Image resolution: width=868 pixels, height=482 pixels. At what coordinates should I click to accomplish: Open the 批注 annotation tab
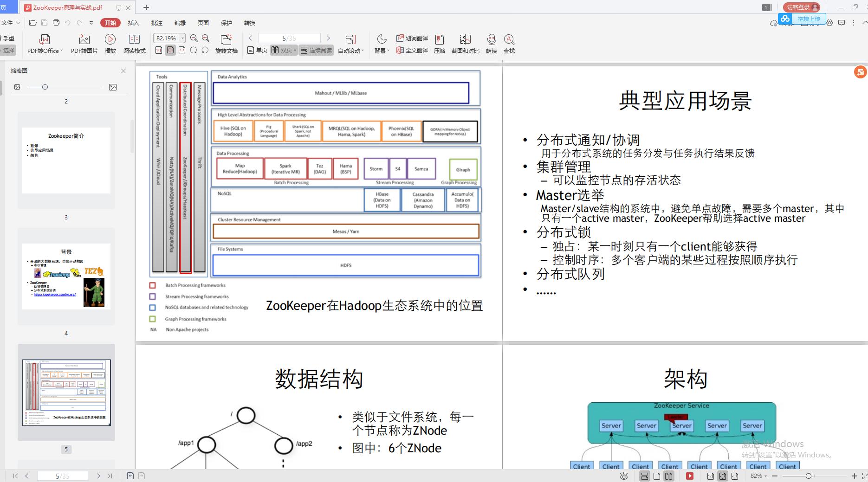pos(157,23)
